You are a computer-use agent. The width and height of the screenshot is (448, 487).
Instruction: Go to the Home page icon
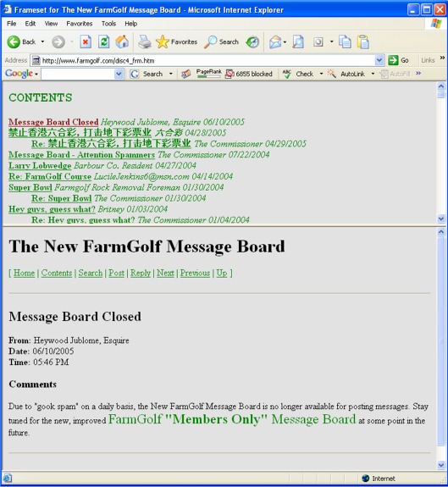pyautogui.click(x=122, y=42)
